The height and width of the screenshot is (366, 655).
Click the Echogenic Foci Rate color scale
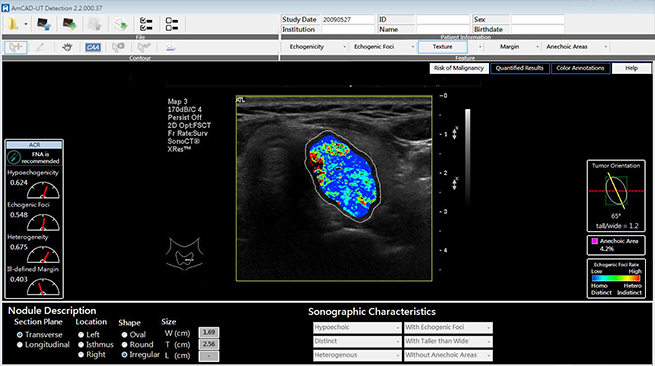pyautogui.click(x=616, y=278)
